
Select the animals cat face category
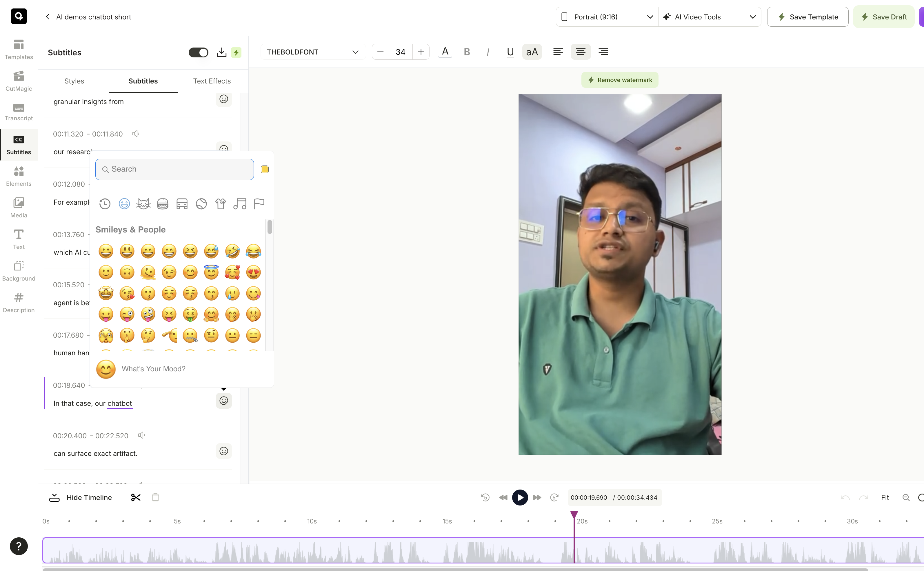[143, 204]
